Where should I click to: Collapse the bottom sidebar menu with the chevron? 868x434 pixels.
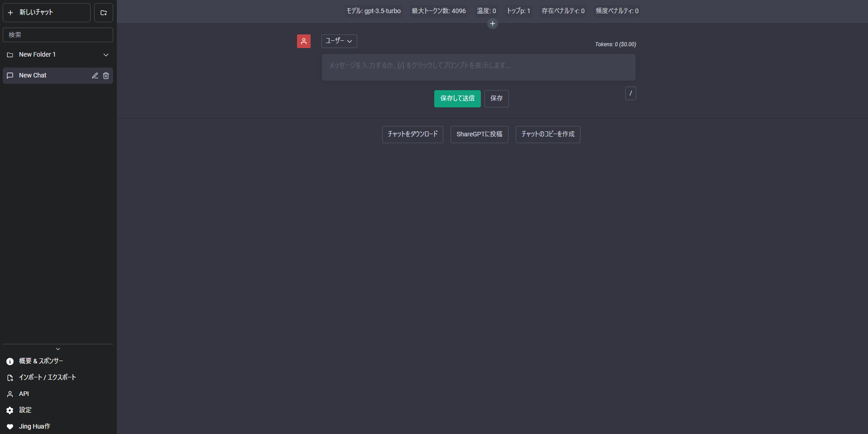[x=58, y=348]
